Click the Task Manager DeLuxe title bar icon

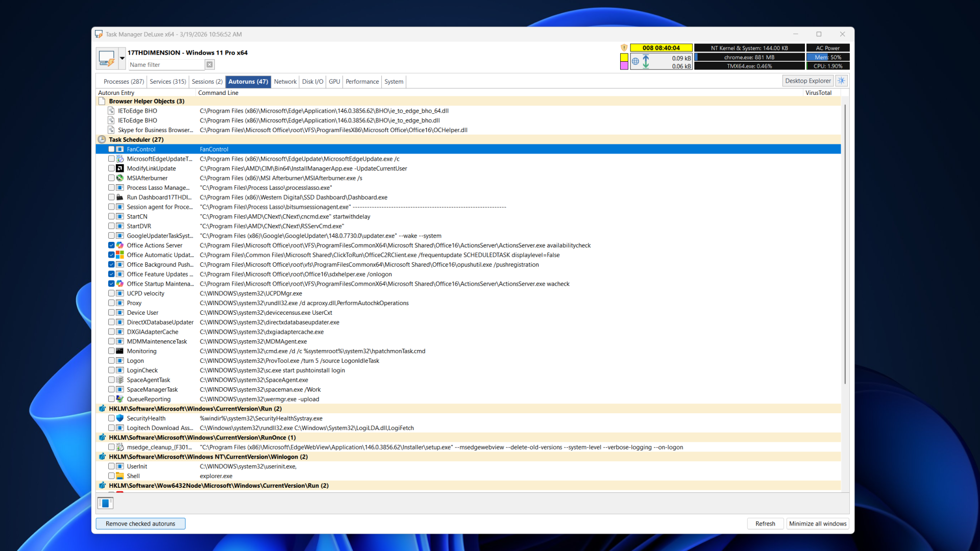99,34
